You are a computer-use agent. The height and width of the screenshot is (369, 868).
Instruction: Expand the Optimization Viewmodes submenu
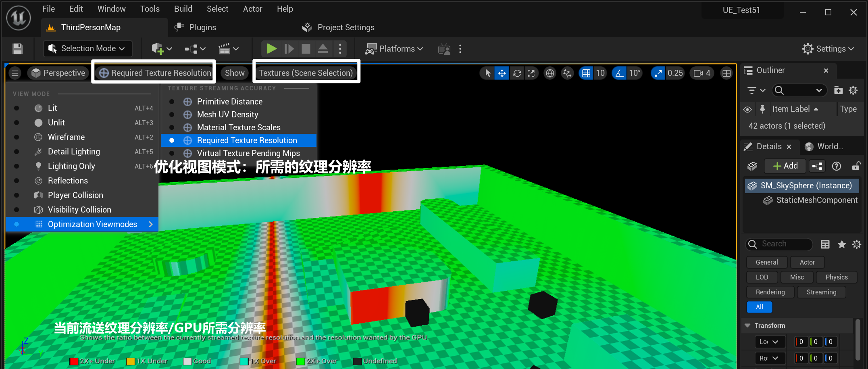click(82, 224)
